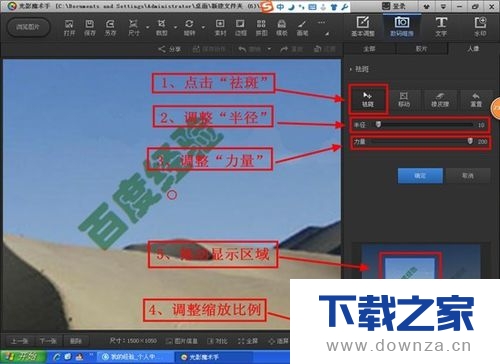Open the 基本调整 (Basic Adjust) tab

pyautogui.click(x=363, y=27)
